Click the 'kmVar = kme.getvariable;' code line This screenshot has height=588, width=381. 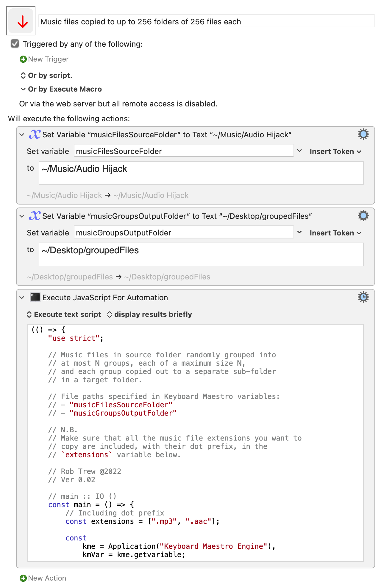pos(134,555)
